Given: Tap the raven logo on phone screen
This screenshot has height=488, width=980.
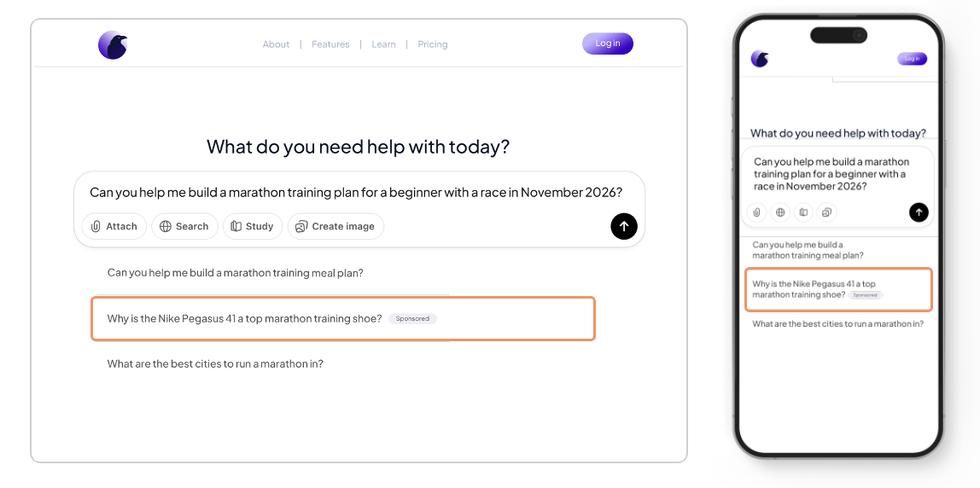Looking at the screenshot, I should [760, 59].
